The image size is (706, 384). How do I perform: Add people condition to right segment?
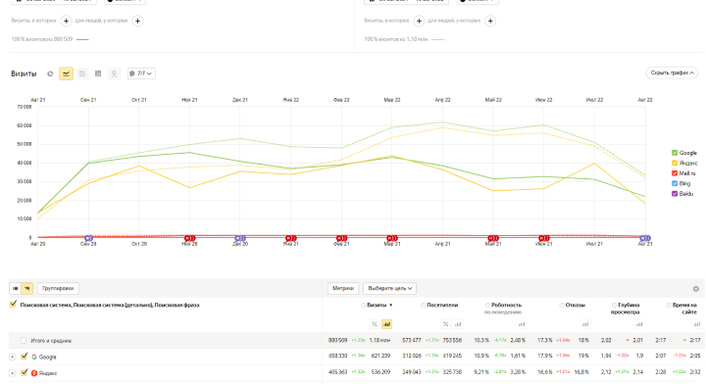click(x=490, y=21)
